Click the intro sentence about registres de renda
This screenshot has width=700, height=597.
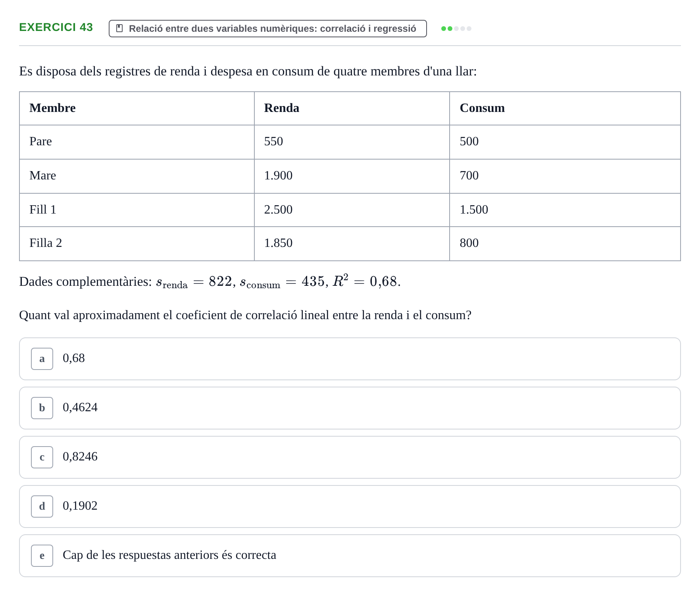248,71
